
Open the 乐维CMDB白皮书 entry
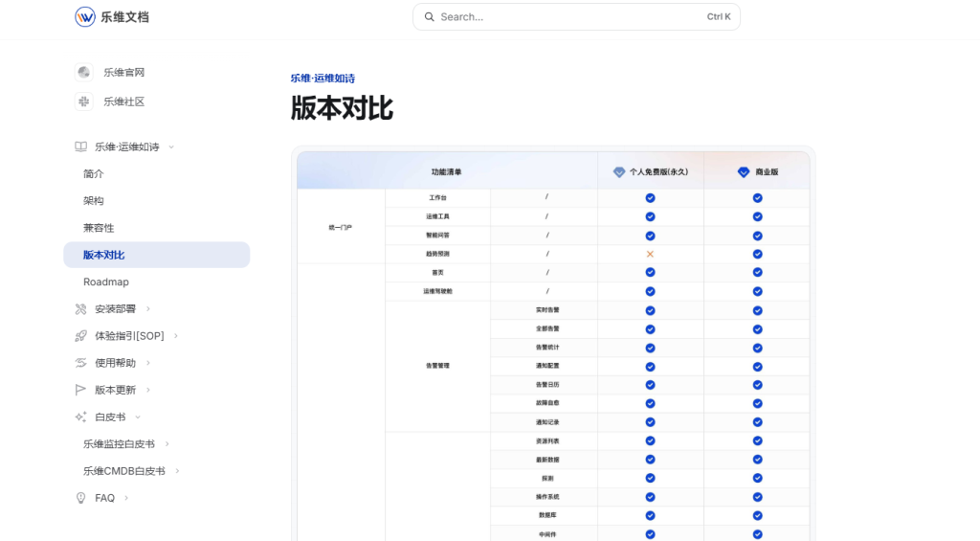tap(124, 471)
